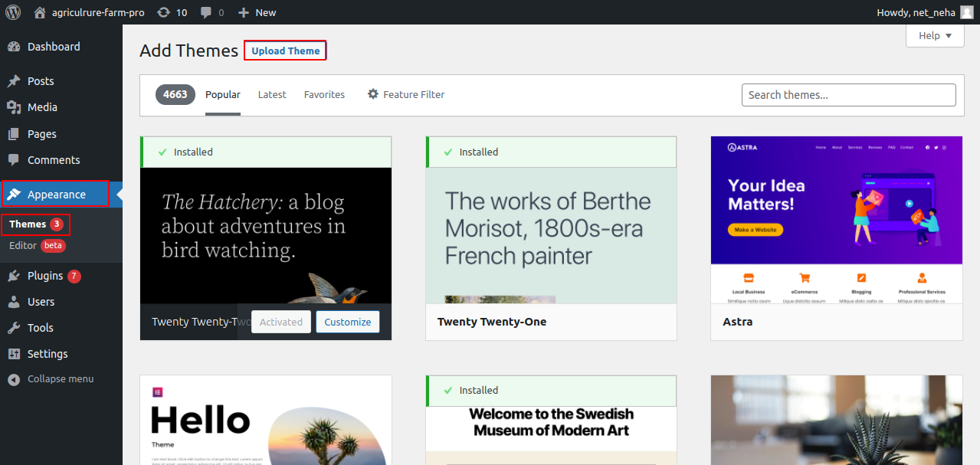
Task: Click Installed label on Twenty Twenty-Two card
Action: coord(193,152)
